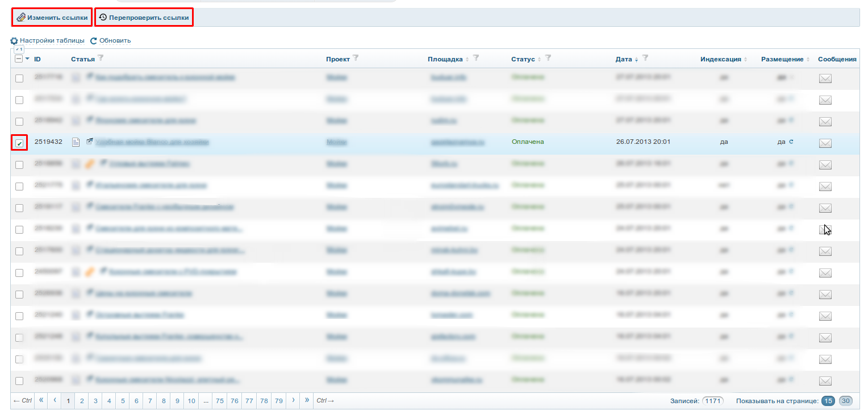Open the article title link in row 2519432

pos(152,142)
